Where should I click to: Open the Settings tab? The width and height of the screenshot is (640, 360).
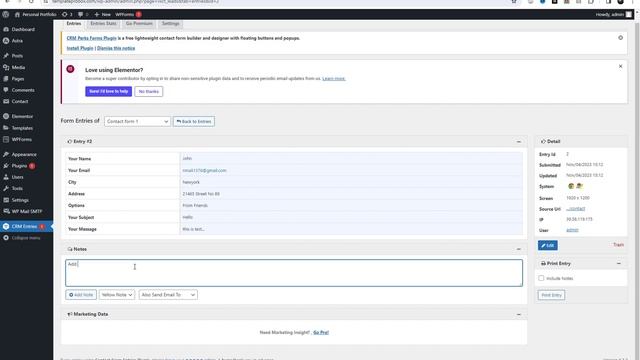(171, 24)
